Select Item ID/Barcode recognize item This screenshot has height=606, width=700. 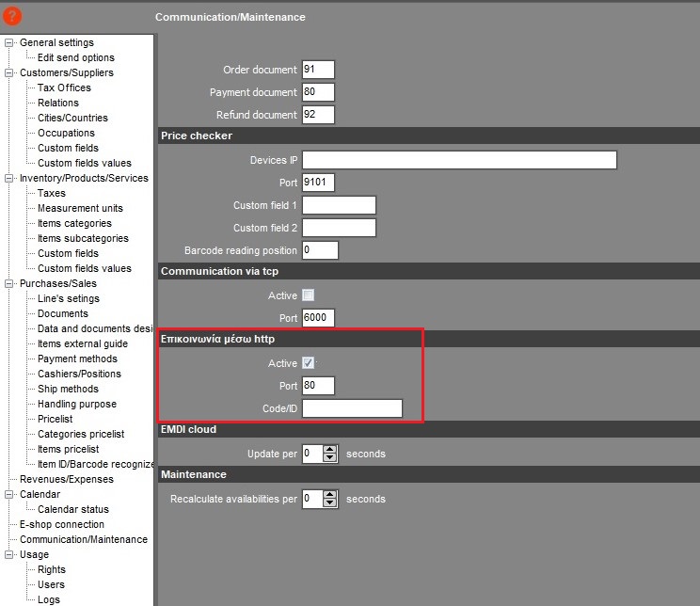click(95, 465)
